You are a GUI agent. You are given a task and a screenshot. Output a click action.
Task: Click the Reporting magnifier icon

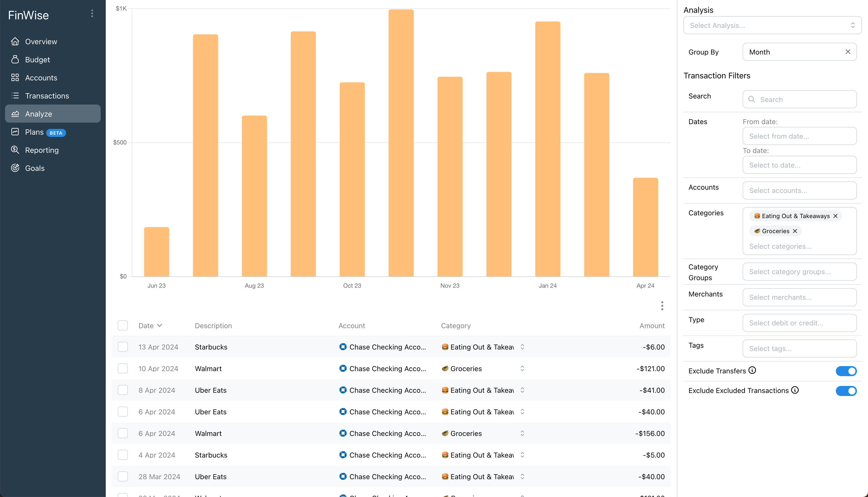(x=15, y=150)
